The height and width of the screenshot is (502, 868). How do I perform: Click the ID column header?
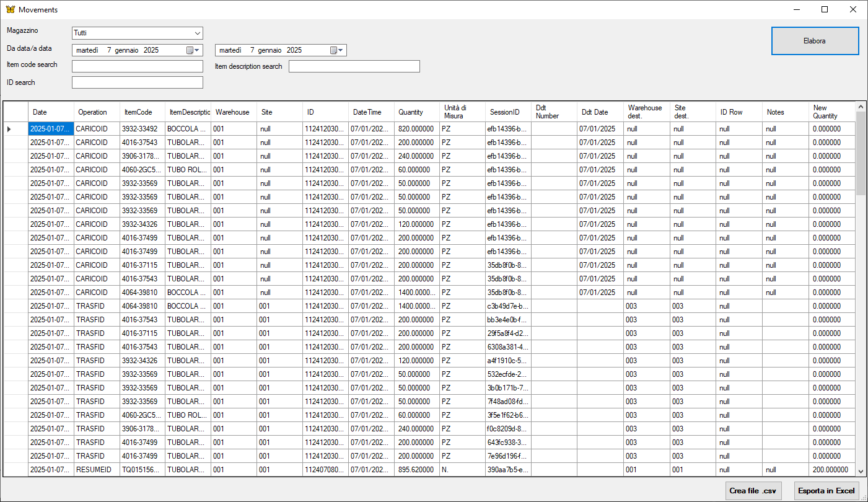coord(326,112)
